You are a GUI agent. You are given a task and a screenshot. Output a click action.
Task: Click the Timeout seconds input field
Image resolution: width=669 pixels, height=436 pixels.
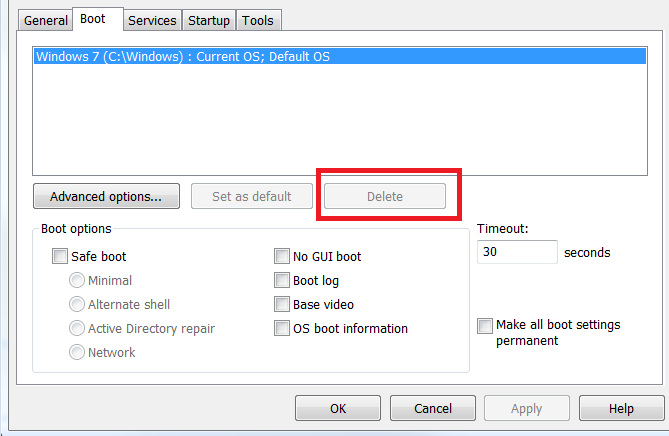(517, 252)
